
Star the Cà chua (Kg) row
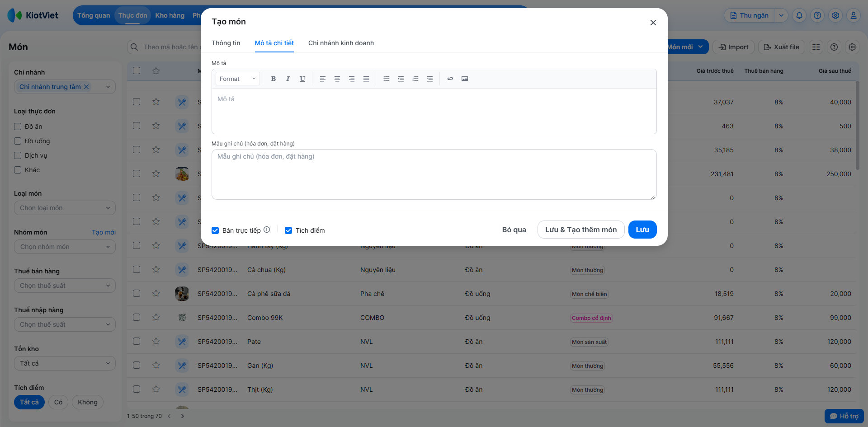click(x=156, y=270)
